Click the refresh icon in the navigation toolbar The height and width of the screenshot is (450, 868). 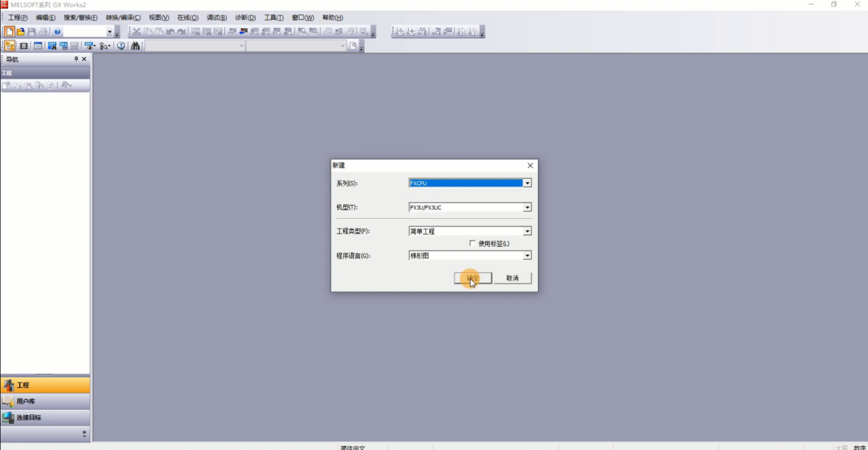coord(51,85)
